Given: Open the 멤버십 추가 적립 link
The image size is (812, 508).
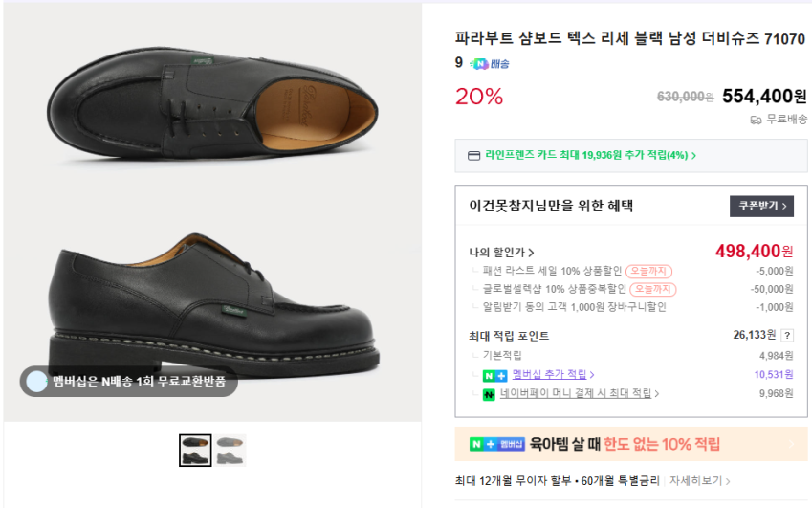Looking at the screenshot, I should coord(553,374).
